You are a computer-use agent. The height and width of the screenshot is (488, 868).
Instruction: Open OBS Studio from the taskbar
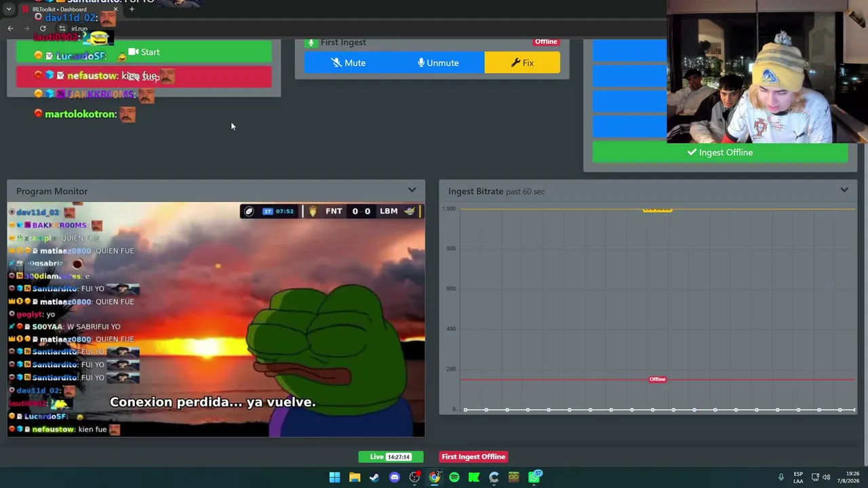pos(414,477)
